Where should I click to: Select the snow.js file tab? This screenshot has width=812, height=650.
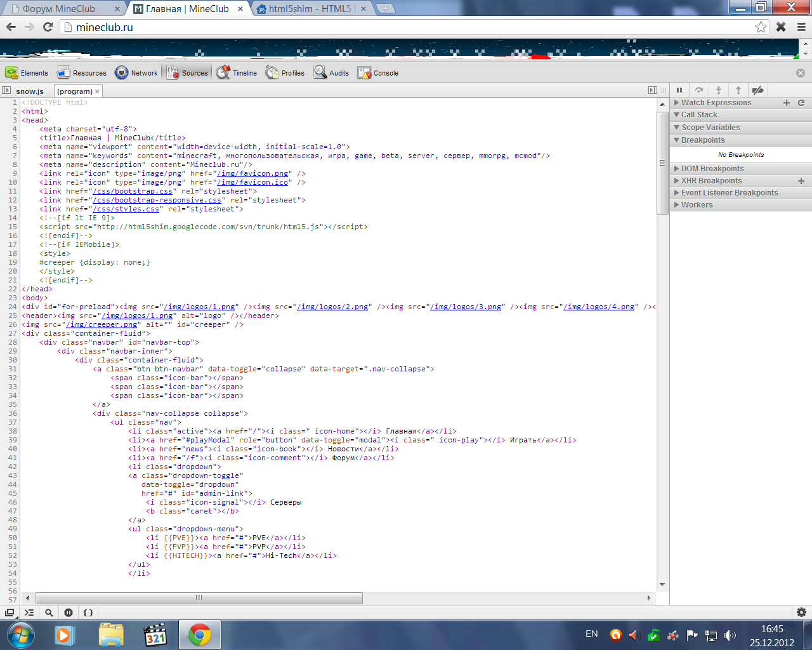30,91
